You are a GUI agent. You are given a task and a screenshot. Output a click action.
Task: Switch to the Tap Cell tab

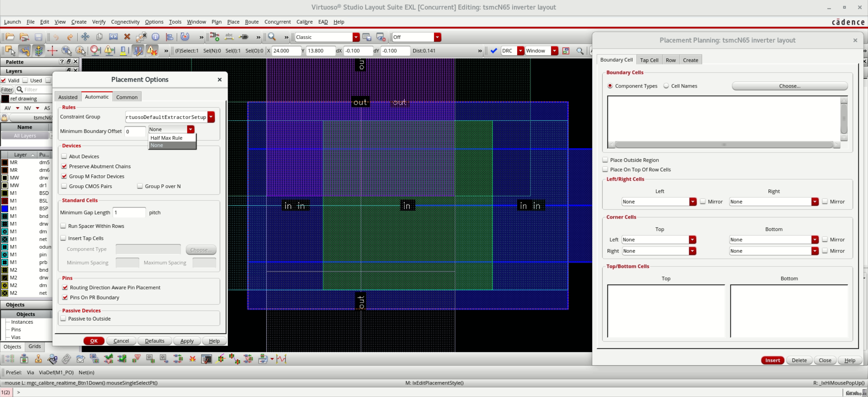(649, 60)
